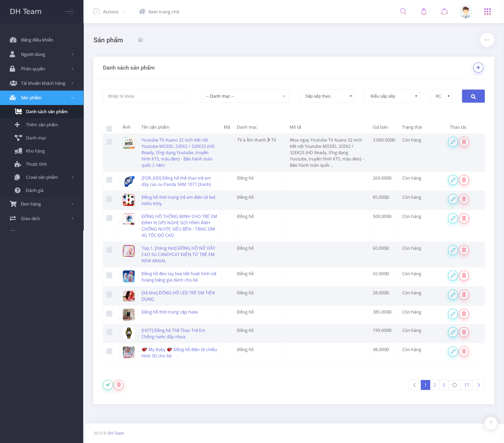Focus the Nhập từ khóa search field

pyautogui.click(x=147, y=96)
